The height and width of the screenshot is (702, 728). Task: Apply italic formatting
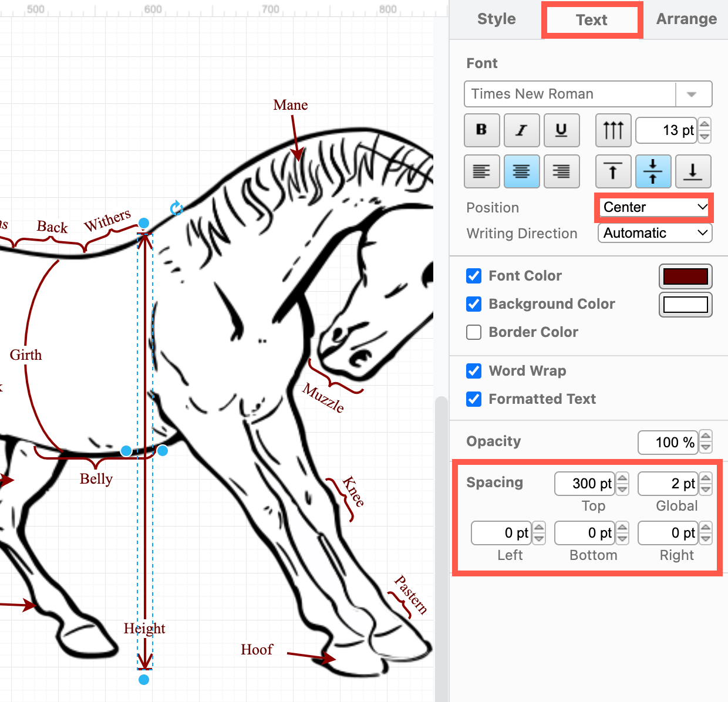pos(521,130)
